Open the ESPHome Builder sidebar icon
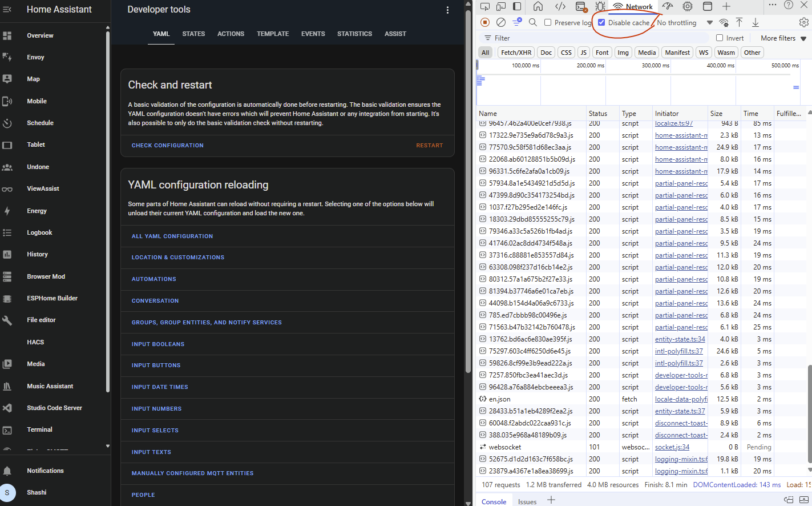The height and width of the screenshot is (506, 812). [x=9, y=298]
